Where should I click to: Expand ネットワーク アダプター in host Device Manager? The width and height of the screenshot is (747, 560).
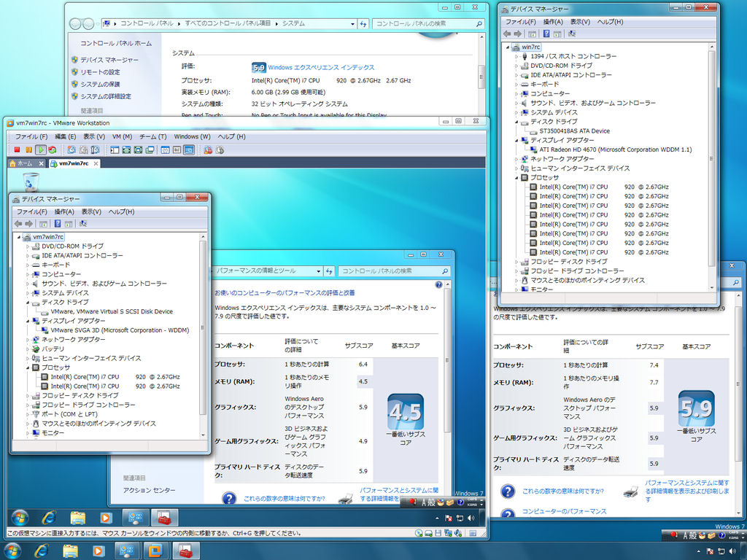click(516, 159)
